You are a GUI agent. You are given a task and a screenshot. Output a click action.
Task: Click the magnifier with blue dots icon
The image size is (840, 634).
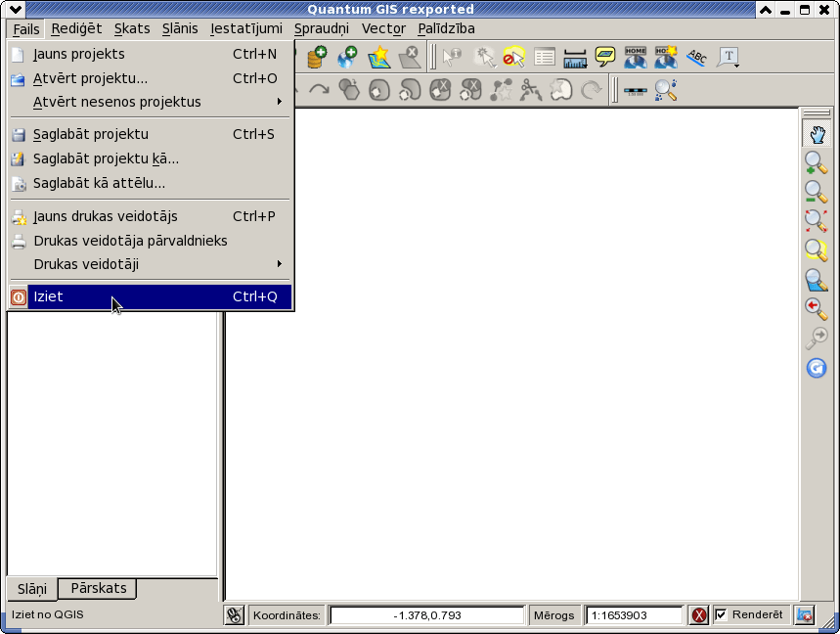click(x=666, y=89)
